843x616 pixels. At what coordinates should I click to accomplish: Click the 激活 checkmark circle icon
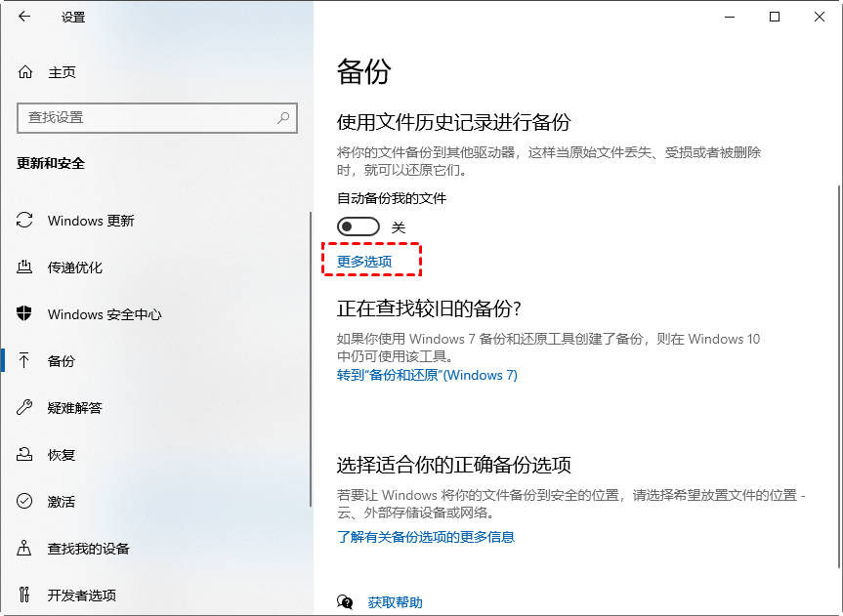[x=25, y=502]
